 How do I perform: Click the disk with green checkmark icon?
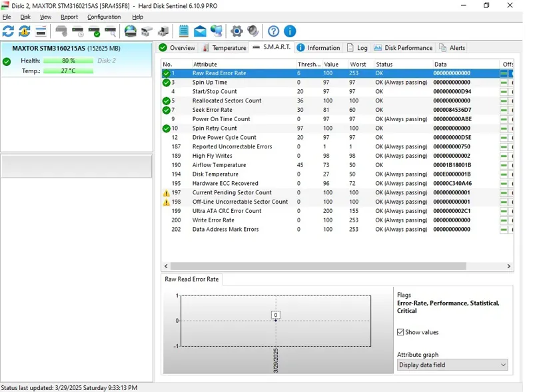[95, 31]
